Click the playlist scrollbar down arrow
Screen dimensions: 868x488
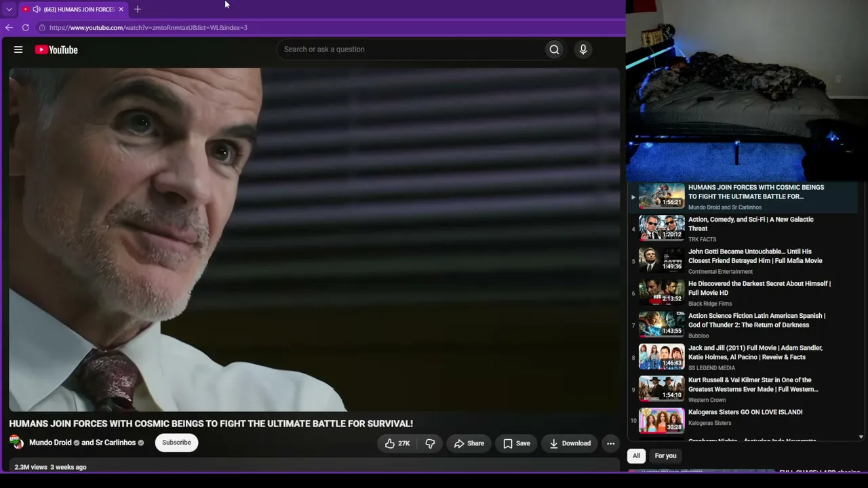pyautogui.click(x=861, y=437)
